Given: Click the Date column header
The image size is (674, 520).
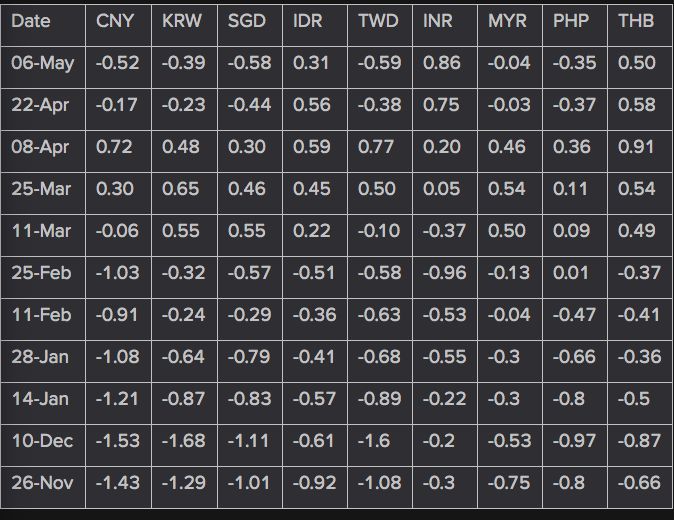Looking at the screenshot, I should pyautogui.click(x=31, y=21).
